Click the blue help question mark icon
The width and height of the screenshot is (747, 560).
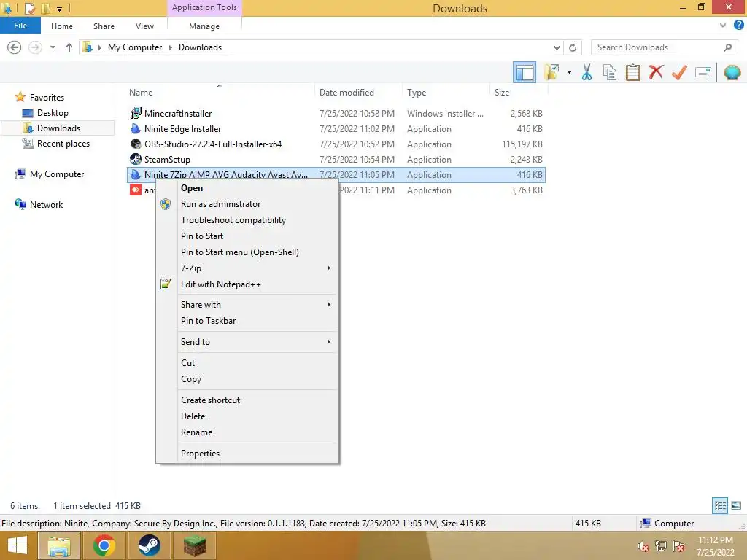[x=738, y=26]
